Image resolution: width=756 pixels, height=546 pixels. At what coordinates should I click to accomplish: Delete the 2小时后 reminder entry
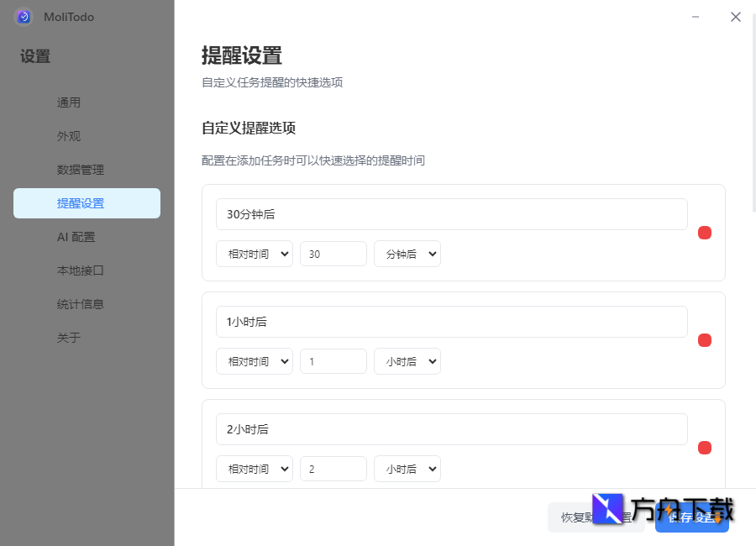[705, 448]
